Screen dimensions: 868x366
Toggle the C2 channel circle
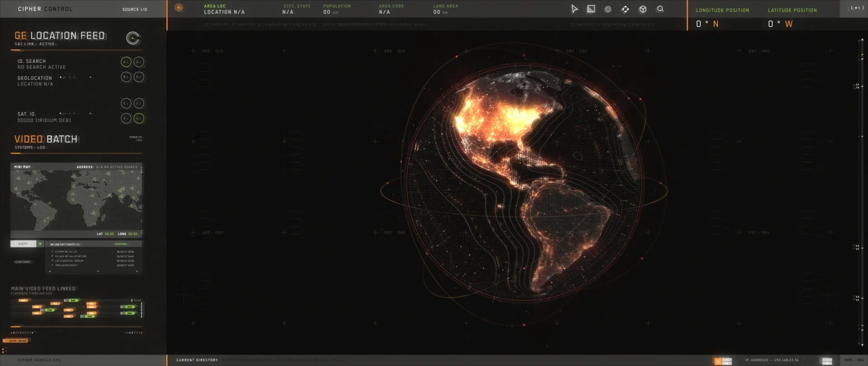point(139,103)
